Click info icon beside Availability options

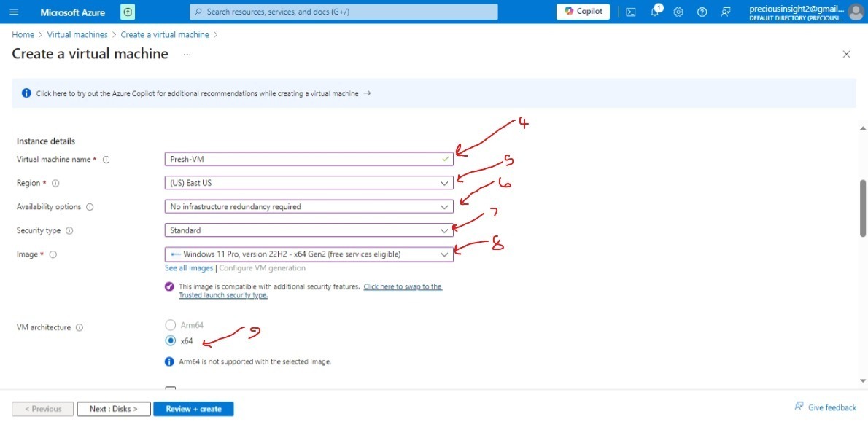pyautogui.click(x=90, y=207)
